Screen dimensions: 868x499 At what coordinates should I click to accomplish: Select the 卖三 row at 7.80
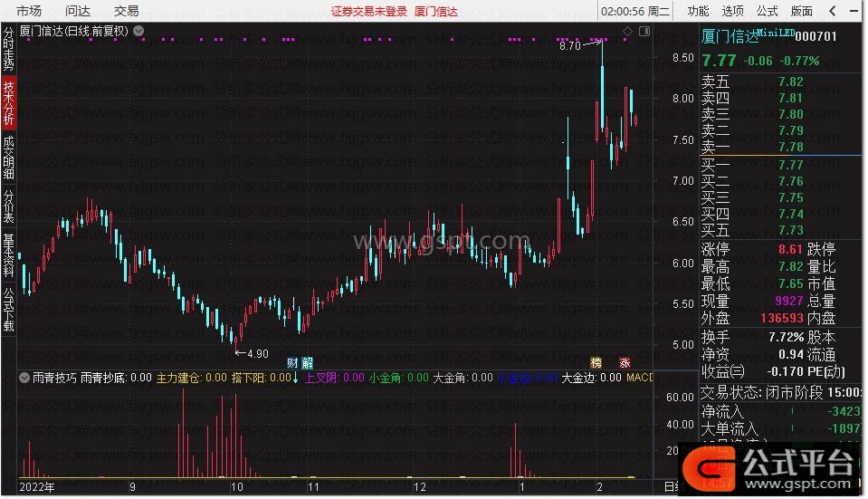[781, 115]
